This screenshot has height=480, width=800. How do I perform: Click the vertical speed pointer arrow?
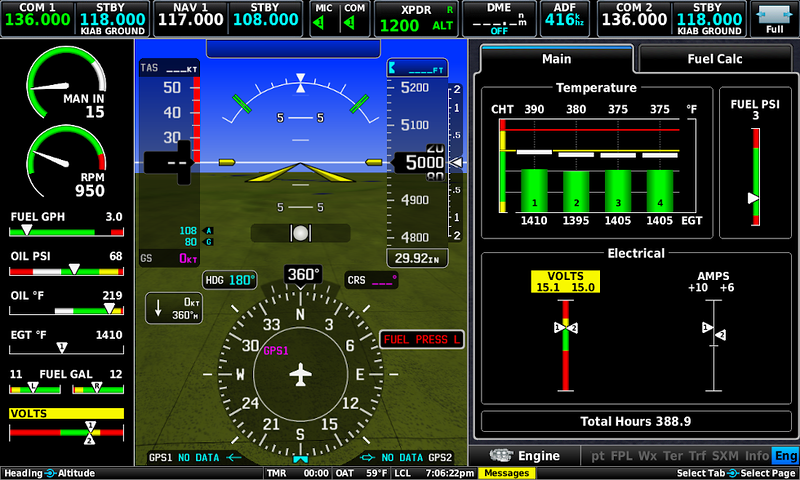point(456,162)
